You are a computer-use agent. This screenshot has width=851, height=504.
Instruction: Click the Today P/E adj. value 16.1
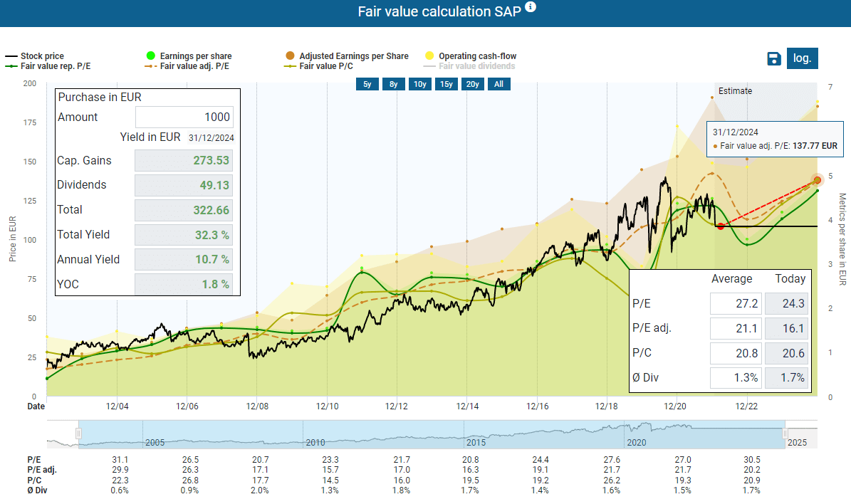coord(786,328)
